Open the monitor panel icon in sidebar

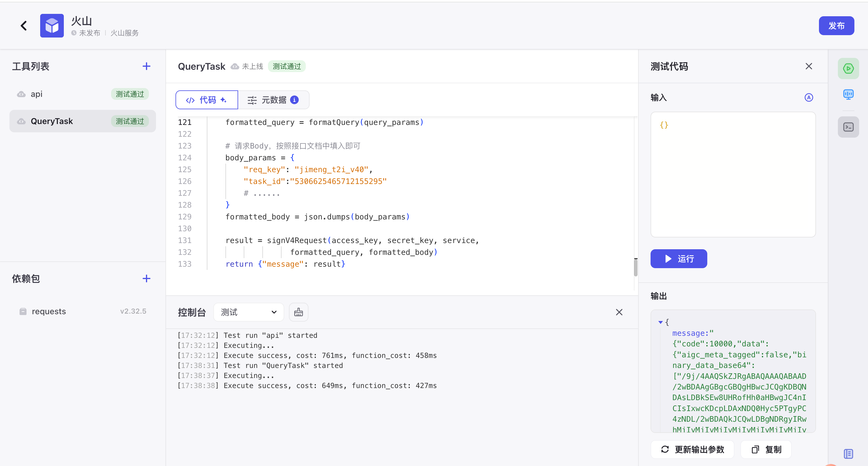(x=848, y=94)
